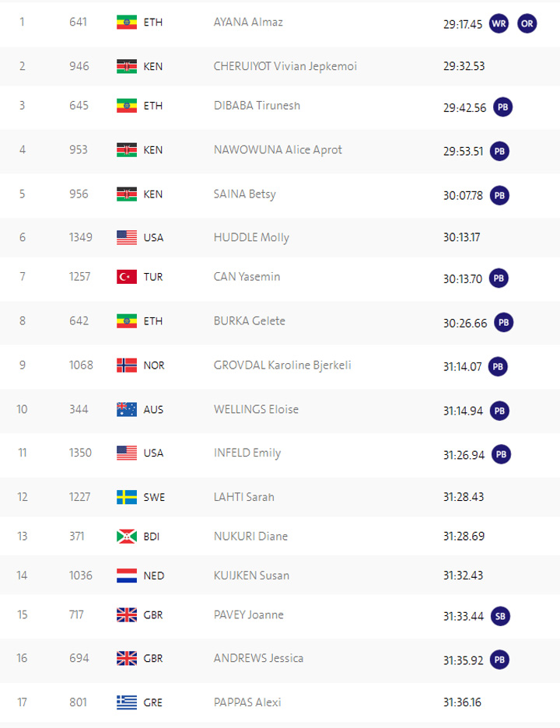Click the Norway flag in row 9
Viewport: 560px width, 728px height.
(127, 365)
